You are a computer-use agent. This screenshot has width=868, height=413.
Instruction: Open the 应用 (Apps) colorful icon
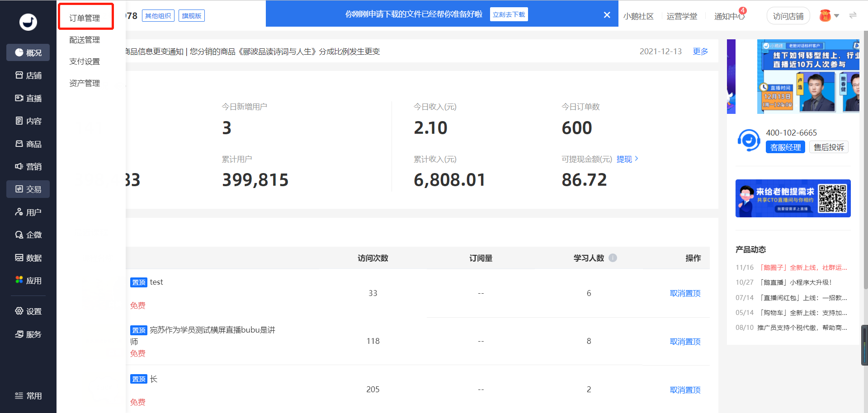pos(19,280)
